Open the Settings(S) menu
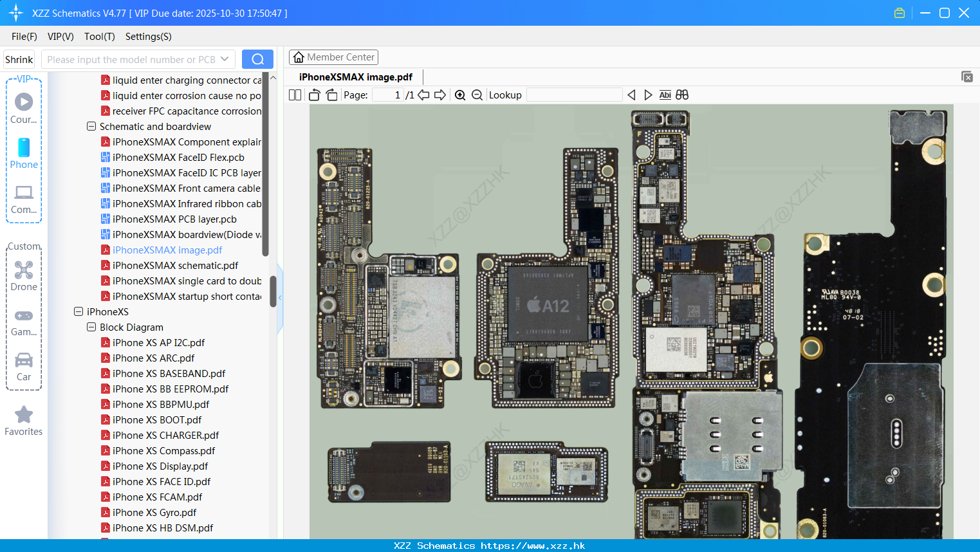The height and width of the screenshot is (552, 980). pyautogui.click(x=149, y=37)
